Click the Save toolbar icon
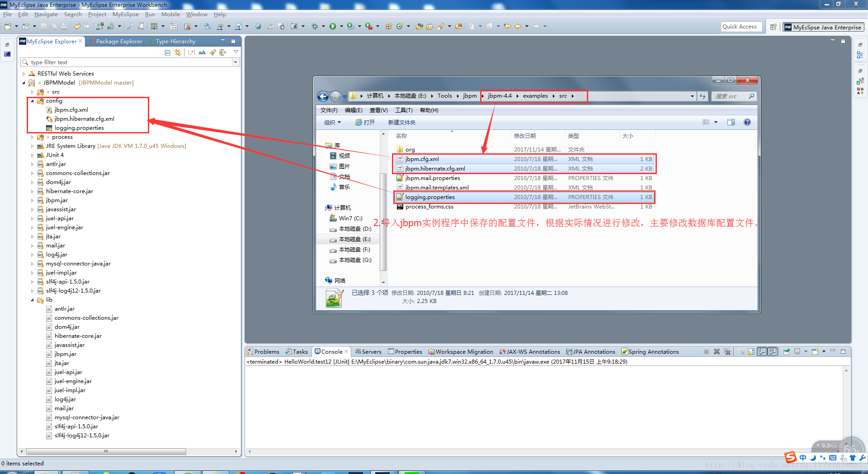The image size is (868, 474). click(43, 27)
